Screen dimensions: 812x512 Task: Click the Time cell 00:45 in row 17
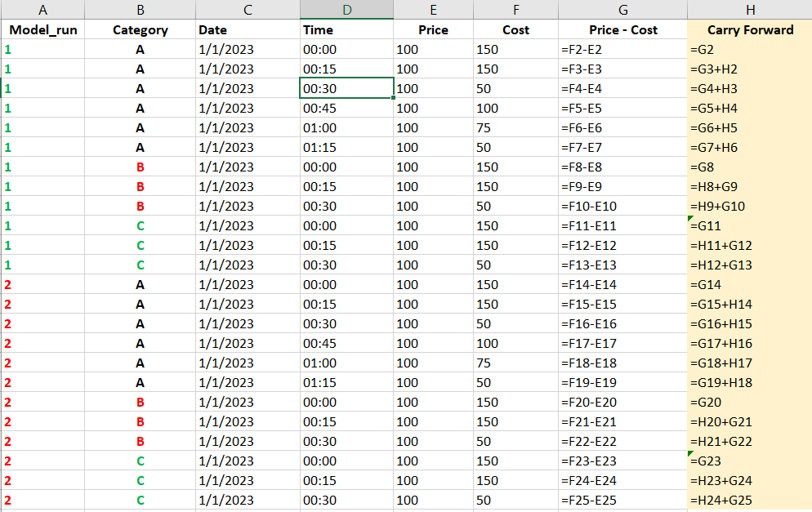point(347,343)
